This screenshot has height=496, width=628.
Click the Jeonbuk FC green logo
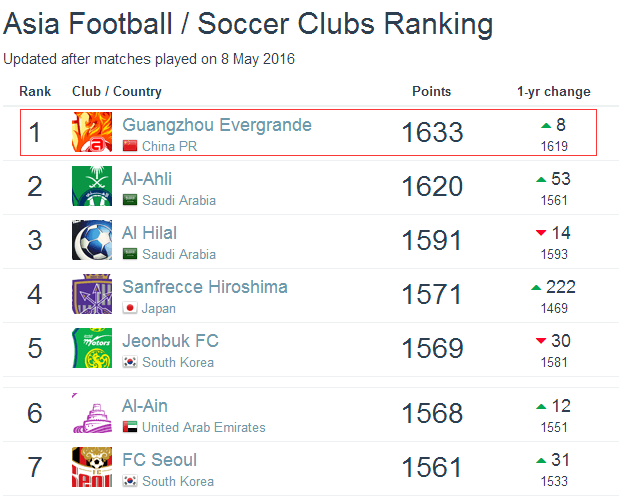click(92, 348)
